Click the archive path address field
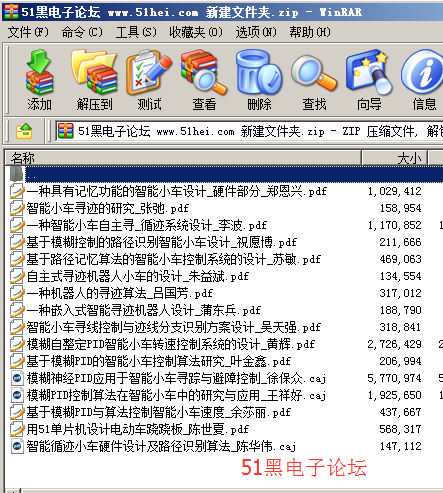443x493 pixels. click(249, 131)
